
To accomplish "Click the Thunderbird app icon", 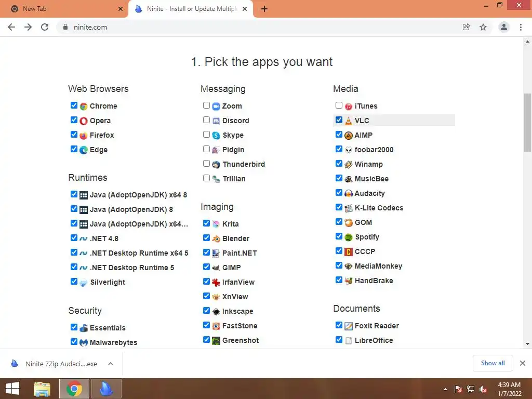I will (x=216, y=165).
